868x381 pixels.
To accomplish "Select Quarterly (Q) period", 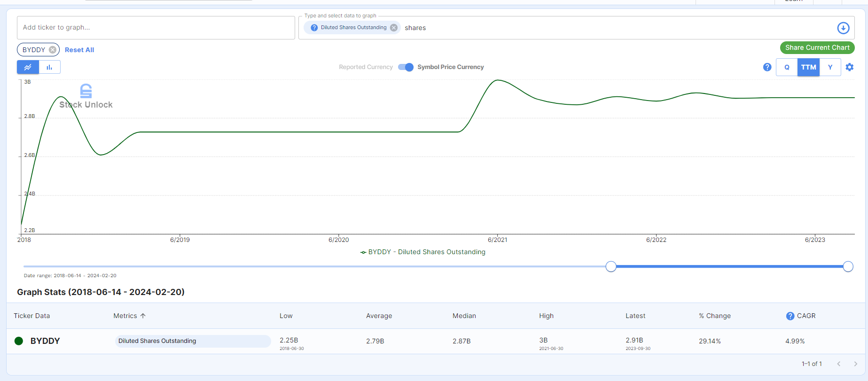I will 787,67.
